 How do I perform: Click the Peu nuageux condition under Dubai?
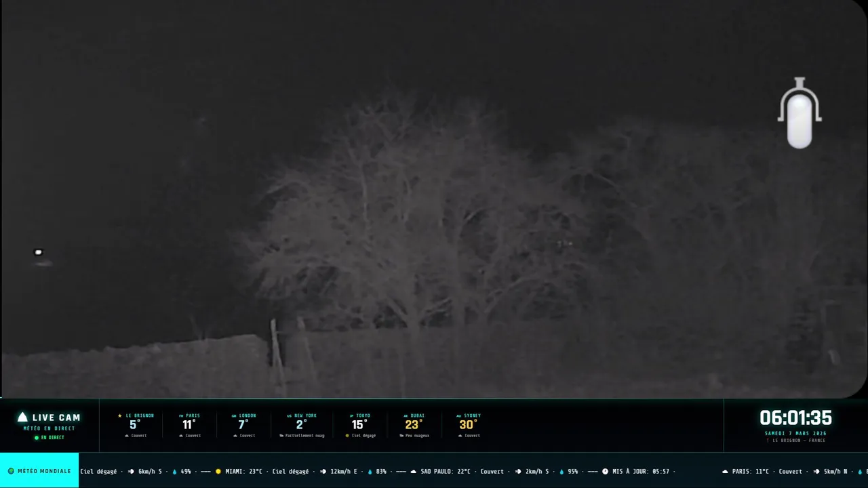418,436
